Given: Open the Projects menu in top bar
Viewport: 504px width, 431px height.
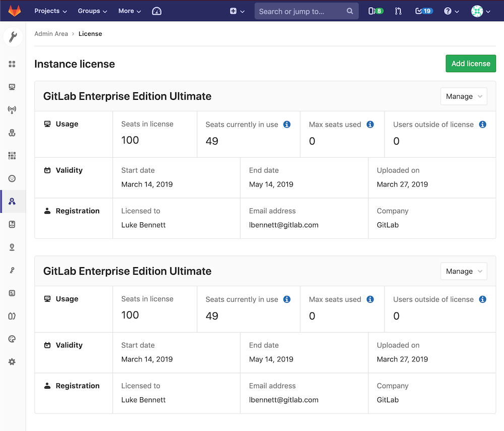Looking at the screenshot, I should pyautogui.click(x=50, y=11).
